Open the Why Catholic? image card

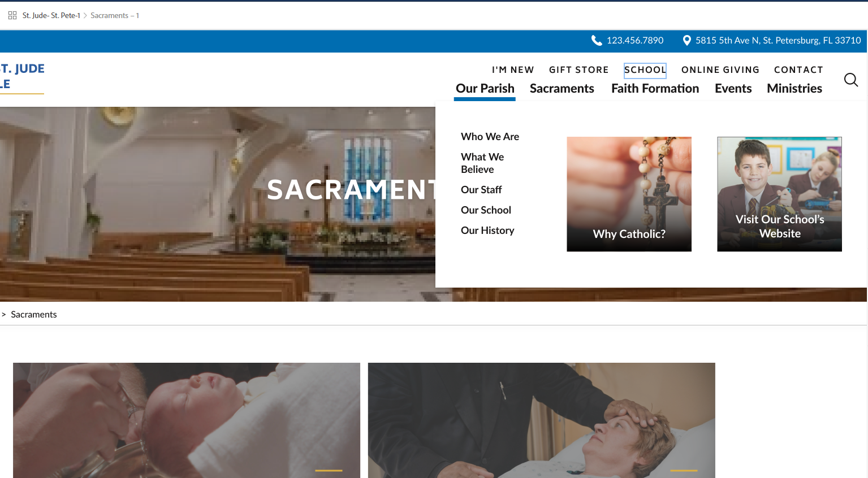point(629,194)
